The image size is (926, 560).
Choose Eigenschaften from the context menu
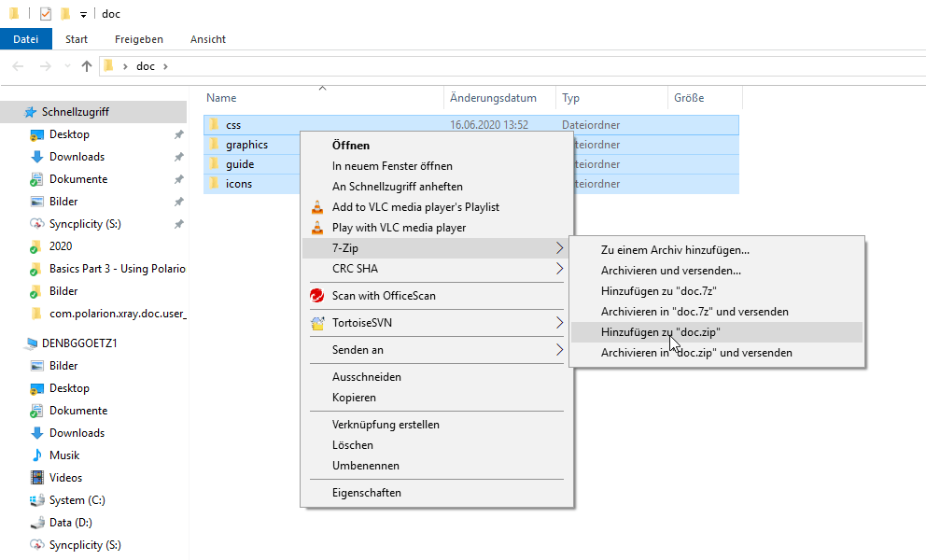367,493
